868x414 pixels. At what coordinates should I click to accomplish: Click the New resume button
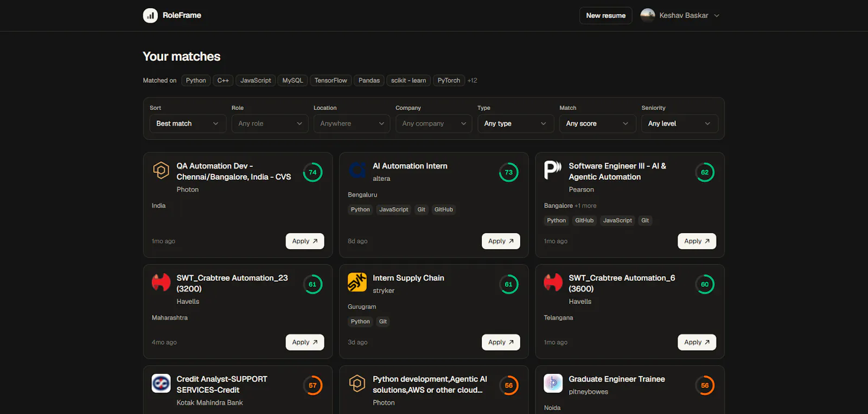pos(605,16)
